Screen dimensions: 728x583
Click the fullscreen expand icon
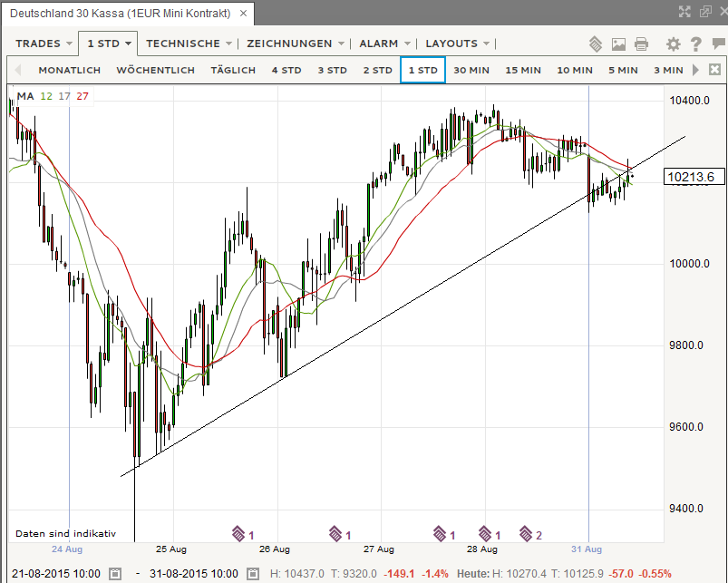click(686, 11)
